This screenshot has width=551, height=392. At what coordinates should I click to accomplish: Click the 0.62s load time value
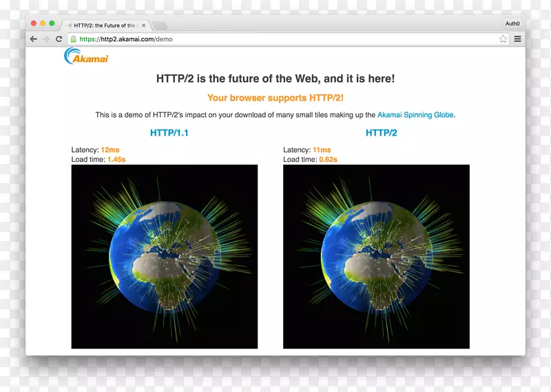click(x=329, y=159)
